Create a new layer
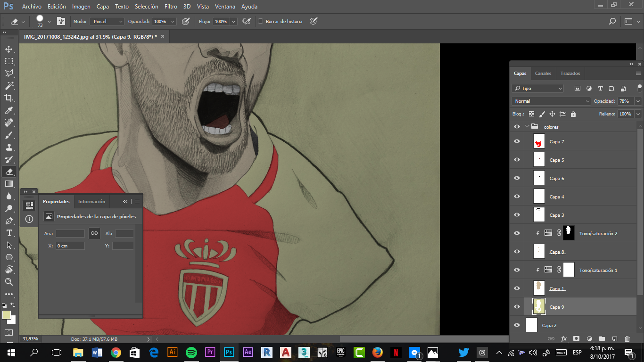This screenshot has height=362, width=644. [615, 338]
